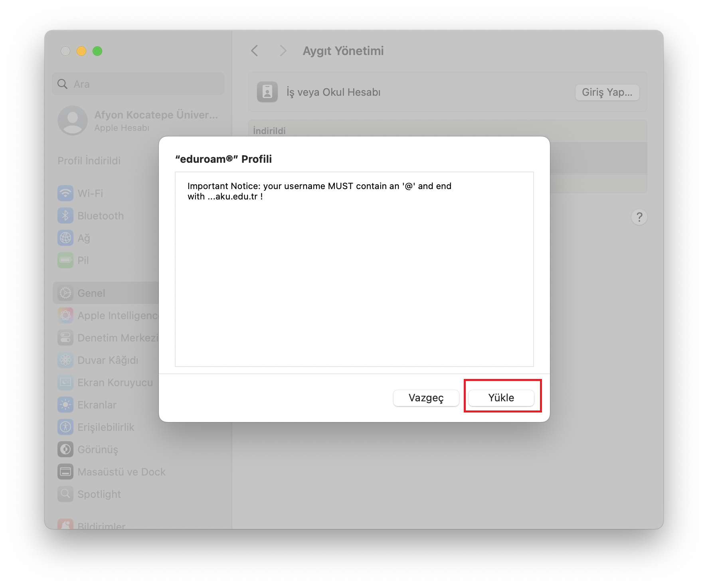Image resolution: width=708 pixels, height=588 pixels.
Task: Open Masaüstü ve Dock settings
Action: coord(121,472)
